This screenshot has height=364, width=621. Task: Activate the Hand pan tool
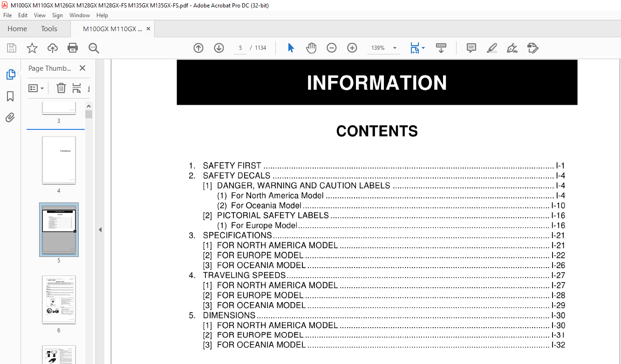pyautogui.click(x=311, y=48)
